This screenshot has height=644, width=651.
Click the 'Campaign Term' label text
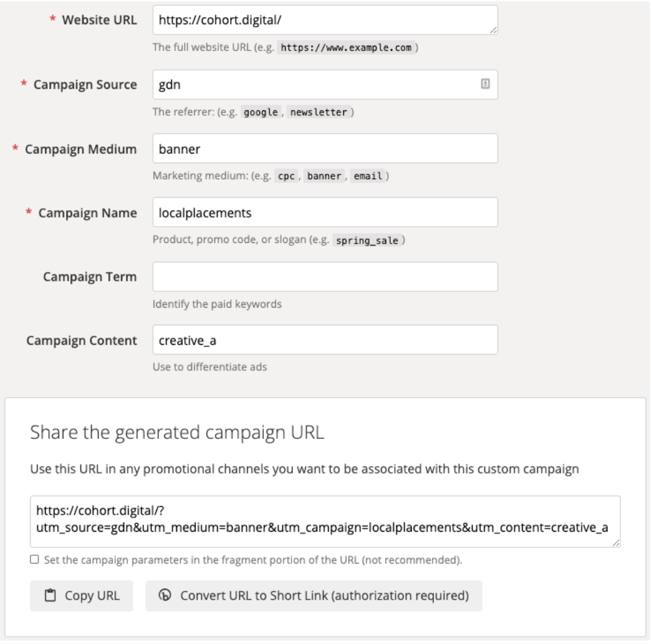tap(90, 277)
